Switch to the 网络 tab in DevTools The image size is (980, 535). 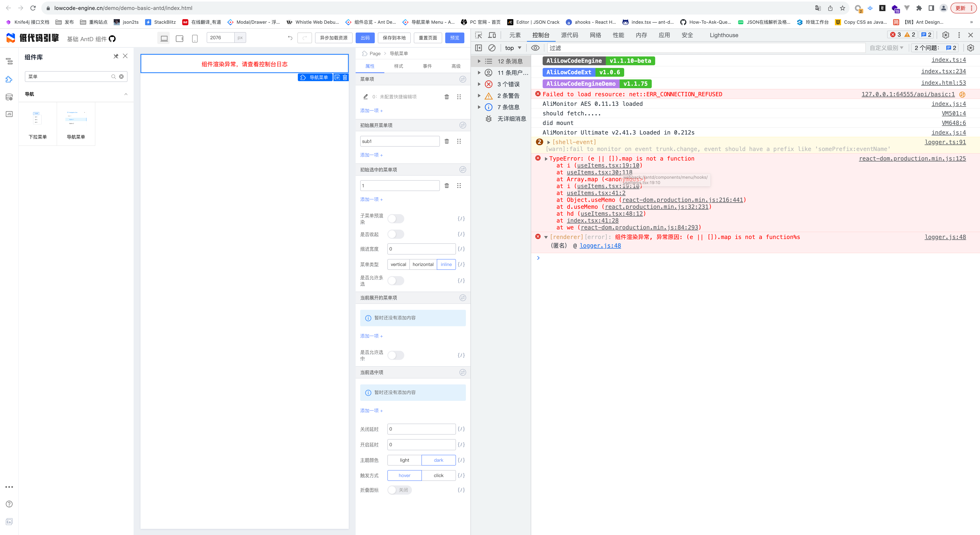pos(595,35)
